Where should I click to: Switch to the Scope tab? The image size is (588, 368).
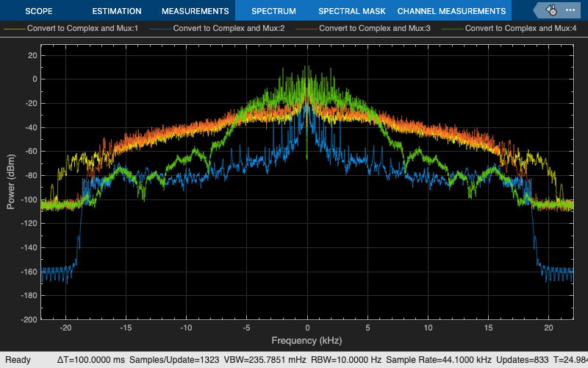click(x=39, y=11)
